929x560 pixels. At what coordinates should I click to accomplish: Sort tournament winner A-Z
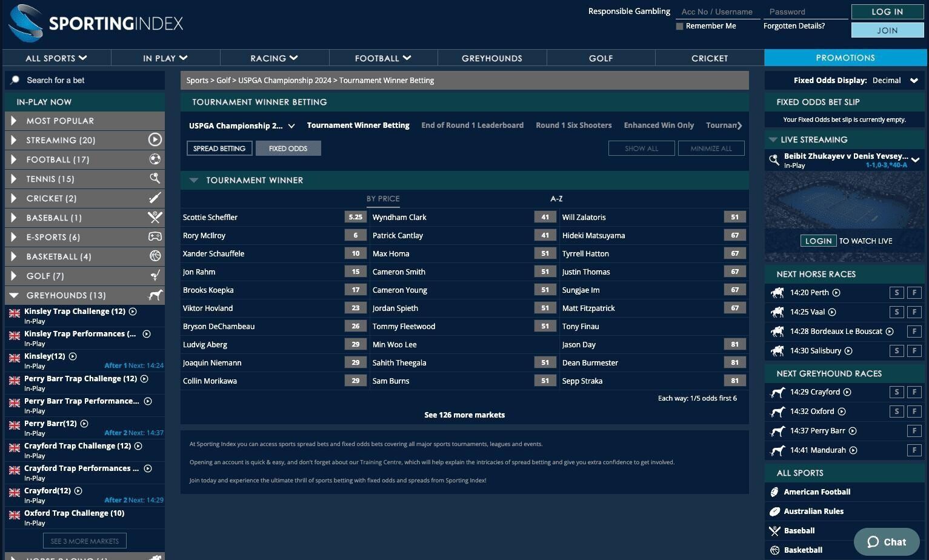556,199
